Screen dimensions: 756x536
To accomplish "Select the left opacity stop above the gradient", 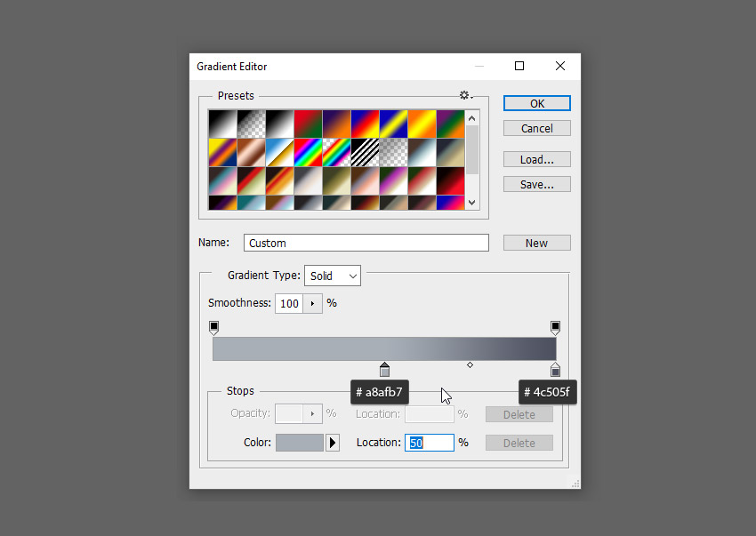I will [214, 328].
